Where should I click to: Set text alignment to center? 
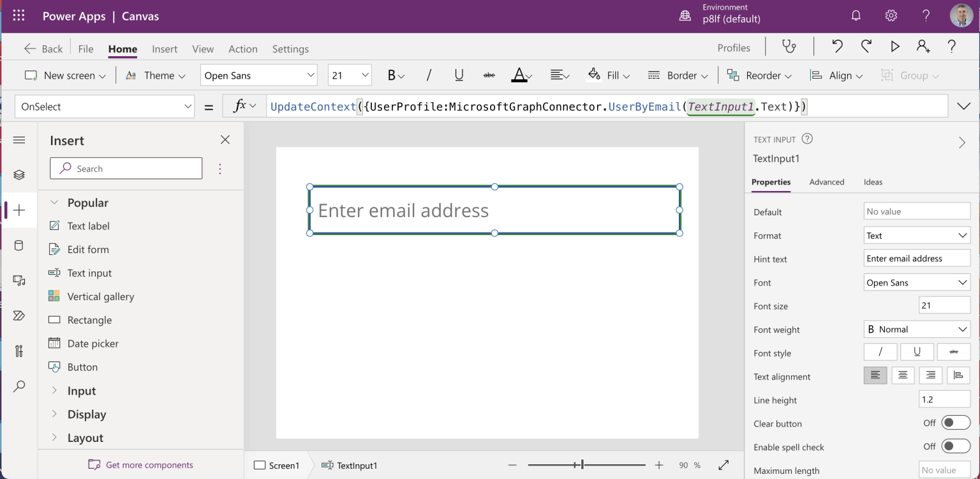pos(903,376)
